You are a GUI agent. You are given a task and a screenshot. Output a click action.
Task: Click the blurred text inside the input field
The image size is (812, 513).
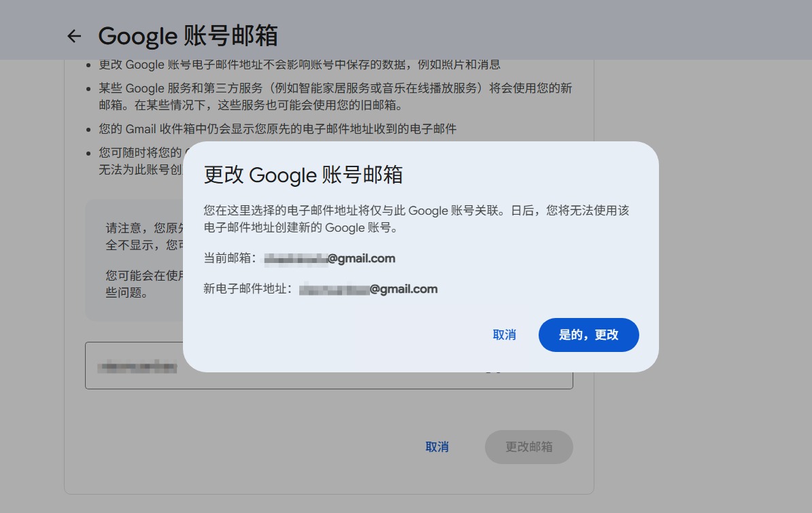click(x=137, y=368)
